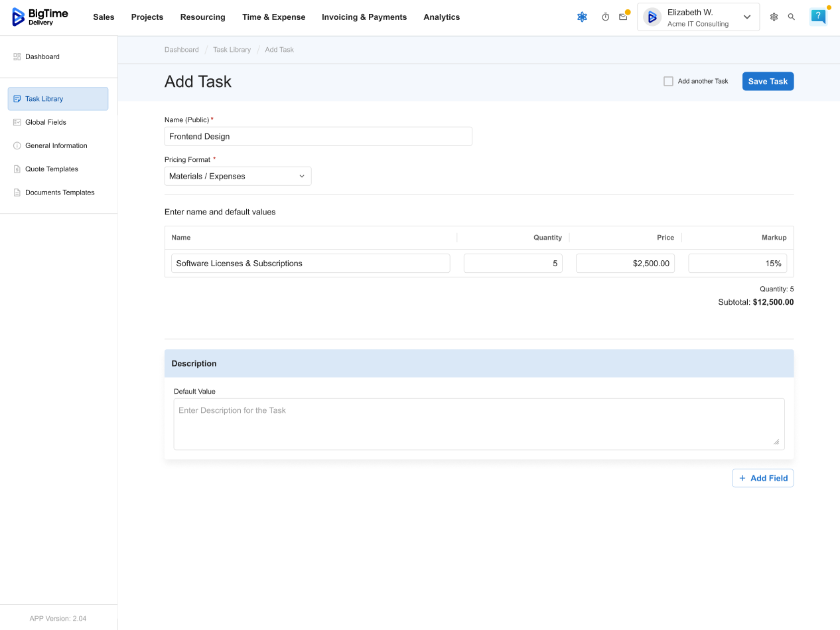This screenshot has height=630, width=840.
Task: Click the Name (Public) input field
Action: tap(318, 137)
